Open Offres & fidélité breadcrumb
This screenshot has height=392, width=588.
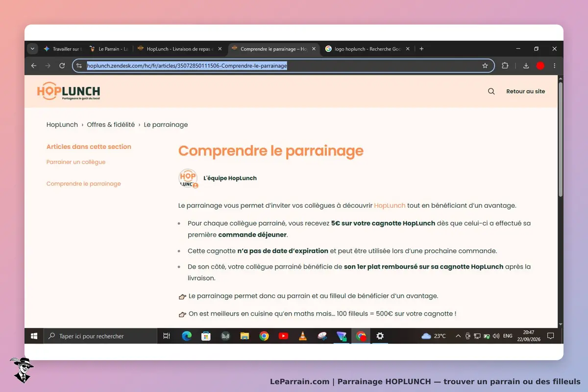pyautogui.click(x=111, y=124)
